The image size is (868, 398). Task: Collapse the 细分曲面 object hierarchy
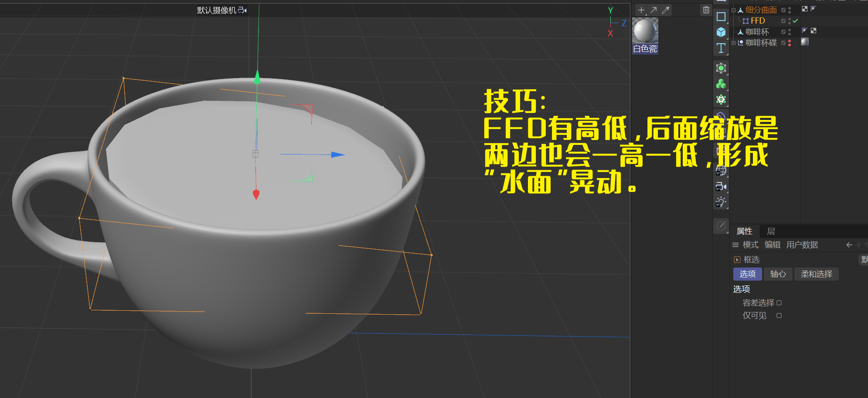[734, 10]
